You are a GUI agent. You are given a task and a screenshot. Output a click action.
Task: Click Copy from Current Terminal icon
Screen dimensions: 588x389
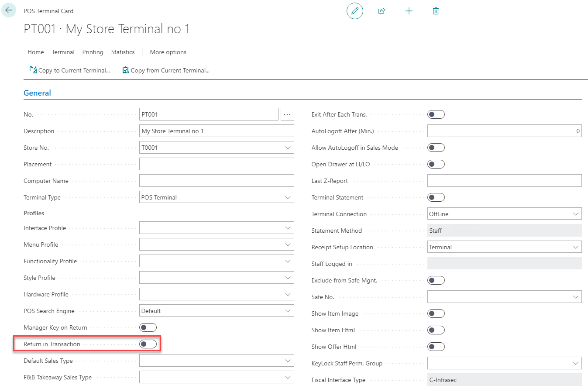click(x=126, y=70)
